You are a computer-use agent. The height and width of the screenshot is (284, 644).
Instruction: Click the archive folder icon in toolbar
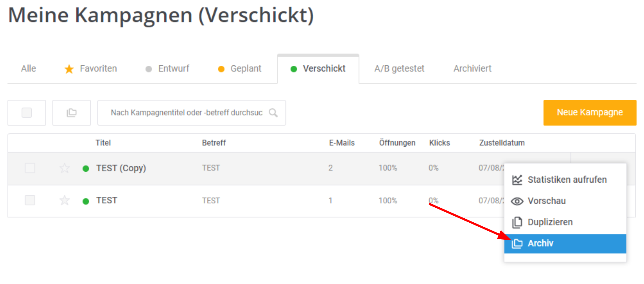tap(72, 113)
